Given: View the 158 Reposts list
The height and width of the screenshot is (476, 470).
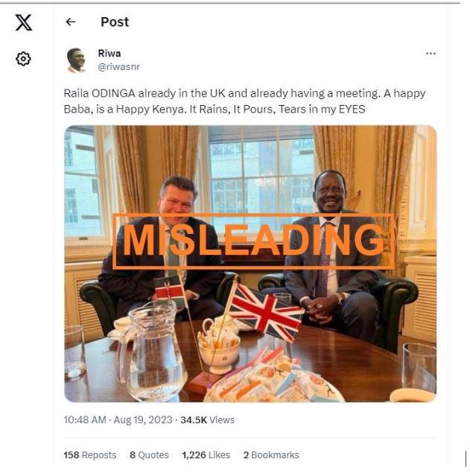Looking at the screenshot, I should pos(90,454).
